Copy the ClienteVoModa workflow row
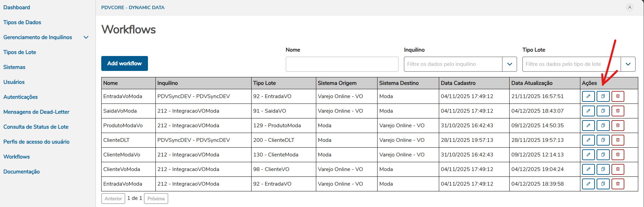 tap(603, 169)
